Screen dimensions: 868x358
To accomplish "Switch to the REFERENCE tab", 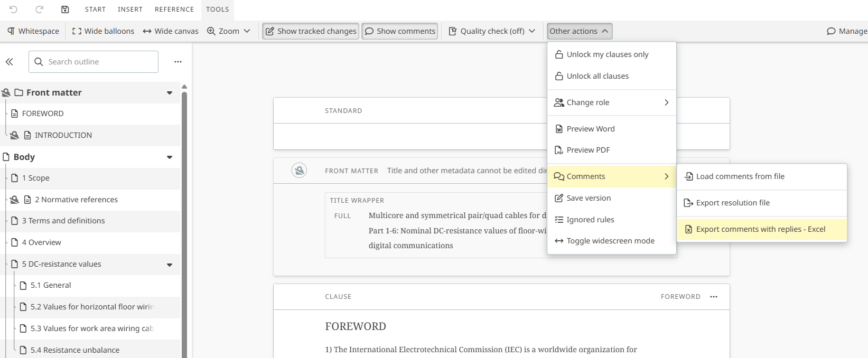I will tap(174, 10).
